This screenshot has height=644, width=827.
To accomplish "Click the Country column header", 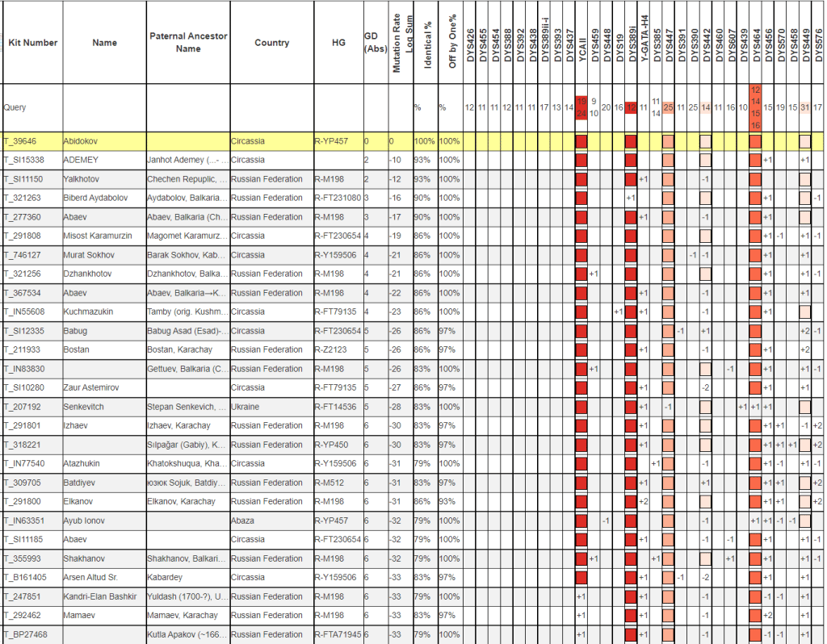I will pos(271,43).
